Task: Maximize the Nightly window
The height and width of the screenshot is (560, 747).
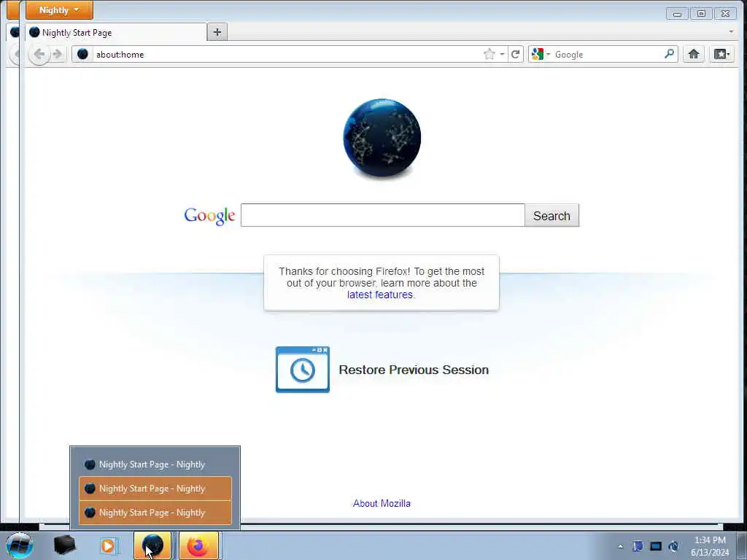Action: coord(701,14)
